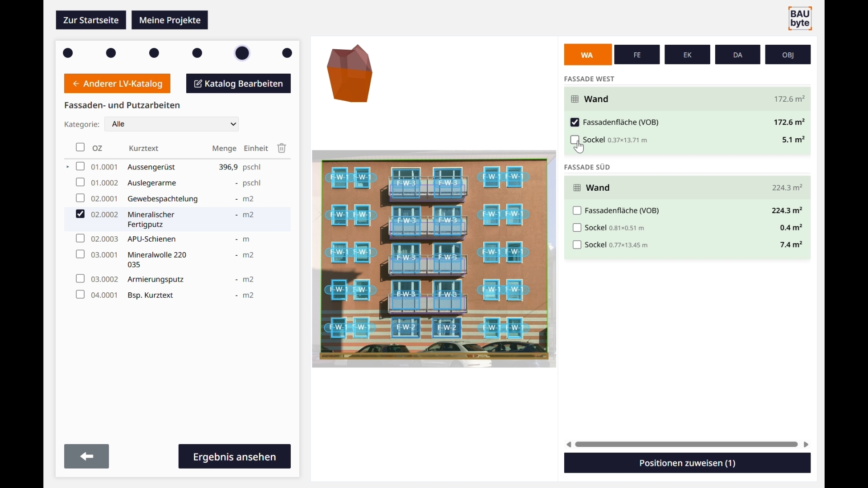Click the second progress step dot
This screenshot has width=868, height=488.
click(x=112, y=53)
